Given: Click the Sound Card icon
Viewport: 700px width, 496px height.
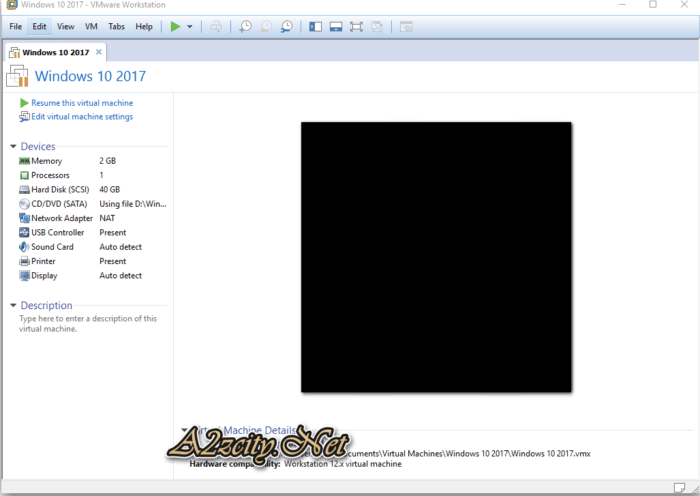Looking at the screenshot, I should (24, 247).
